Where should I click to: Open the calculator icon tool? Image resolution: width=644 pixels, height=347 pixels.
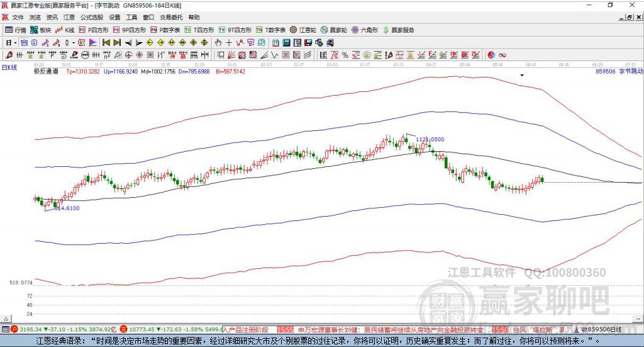pyautogui.click(x=286, y=43)
